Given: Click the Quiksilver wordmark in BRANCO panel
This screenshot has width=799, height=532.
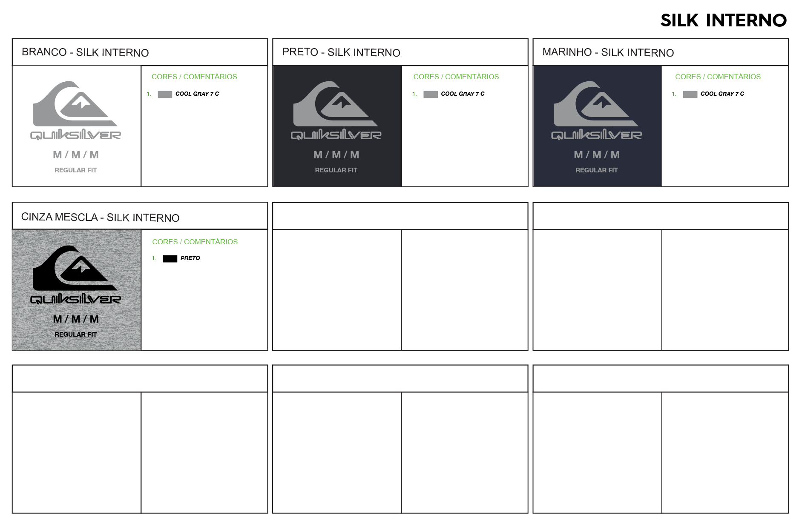Looking at the screenshot, I should click(75, 135).
